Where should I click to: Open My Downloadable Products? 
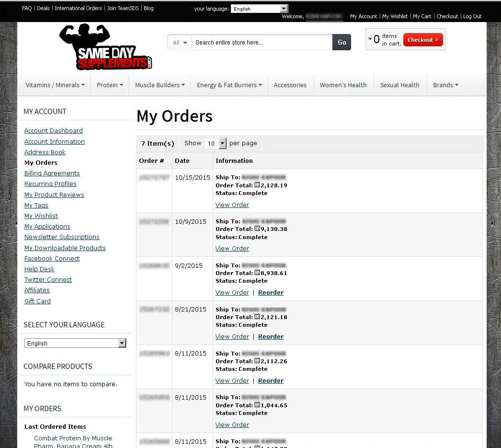tap(65, 248)
